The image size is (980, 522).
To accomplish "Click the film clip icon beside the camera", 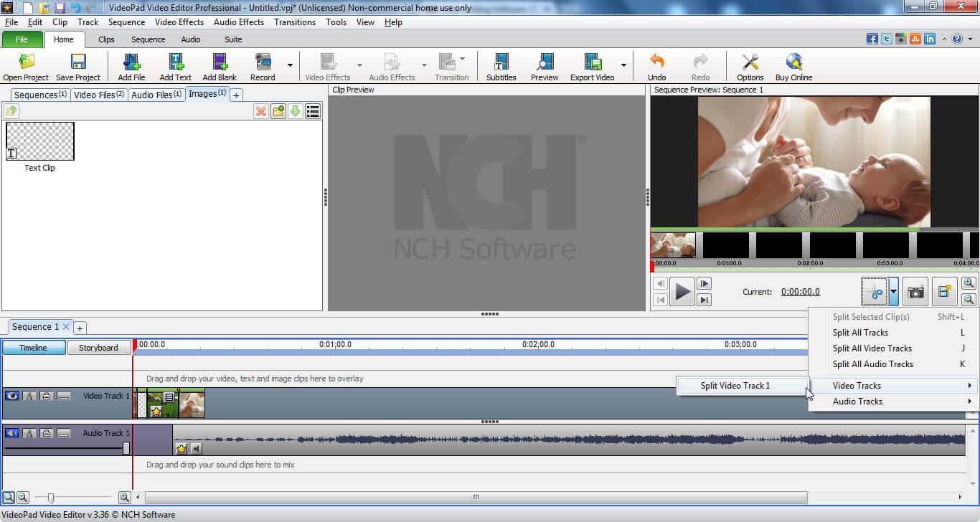I will coord(945,292).
